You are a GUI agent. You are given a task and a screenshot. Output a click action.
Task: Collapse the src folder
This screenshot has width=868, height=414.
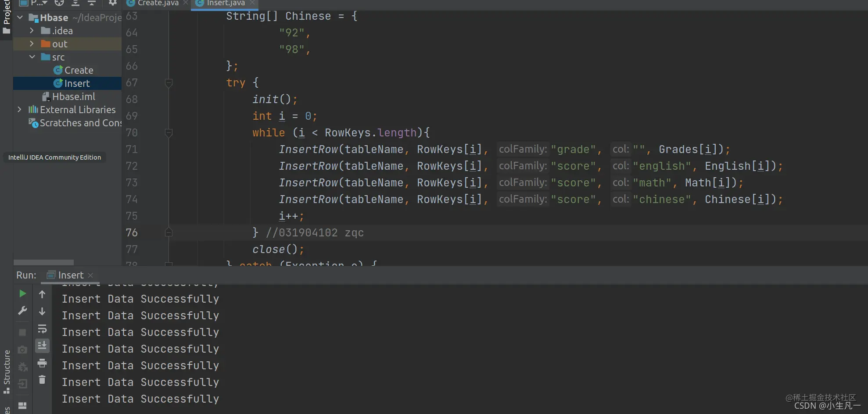[32, 57]
